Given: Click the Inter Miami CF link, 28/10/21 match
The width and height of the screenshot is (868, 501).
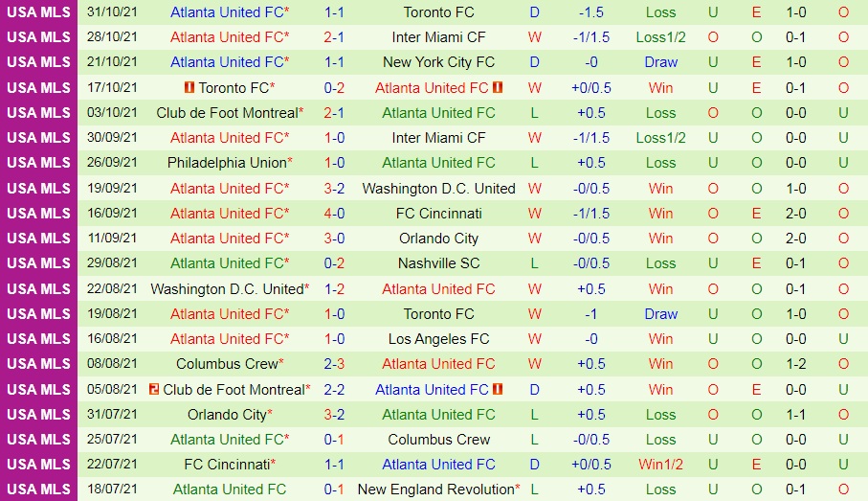Looking at the screenshot, I should [438, 37].
